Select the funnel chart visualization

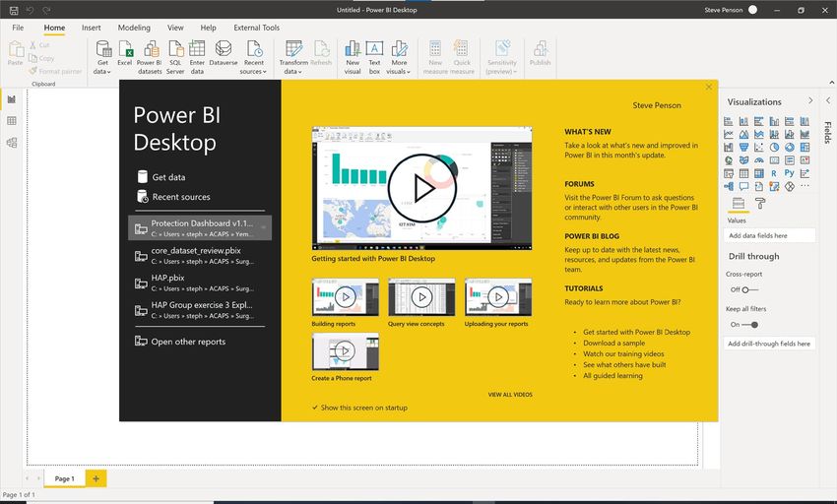743,147
